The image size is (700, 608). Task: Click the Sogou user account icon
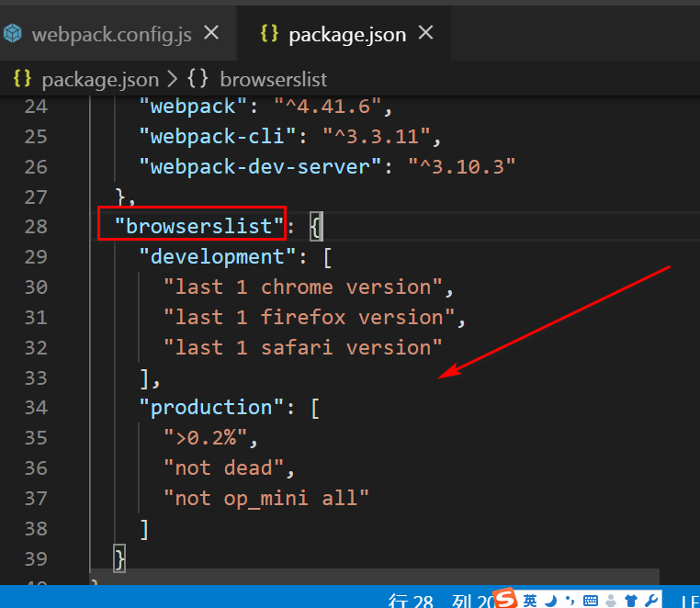click(612, 601)
